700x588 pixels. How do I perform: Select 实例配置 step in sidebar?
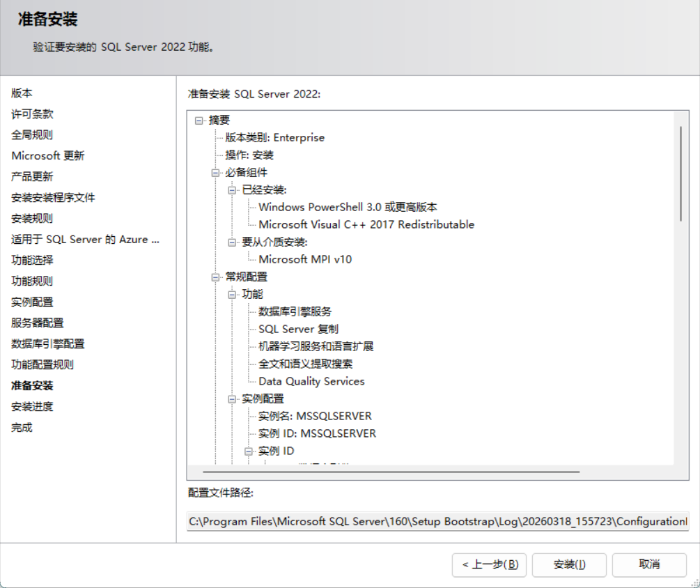click(32, 302)
